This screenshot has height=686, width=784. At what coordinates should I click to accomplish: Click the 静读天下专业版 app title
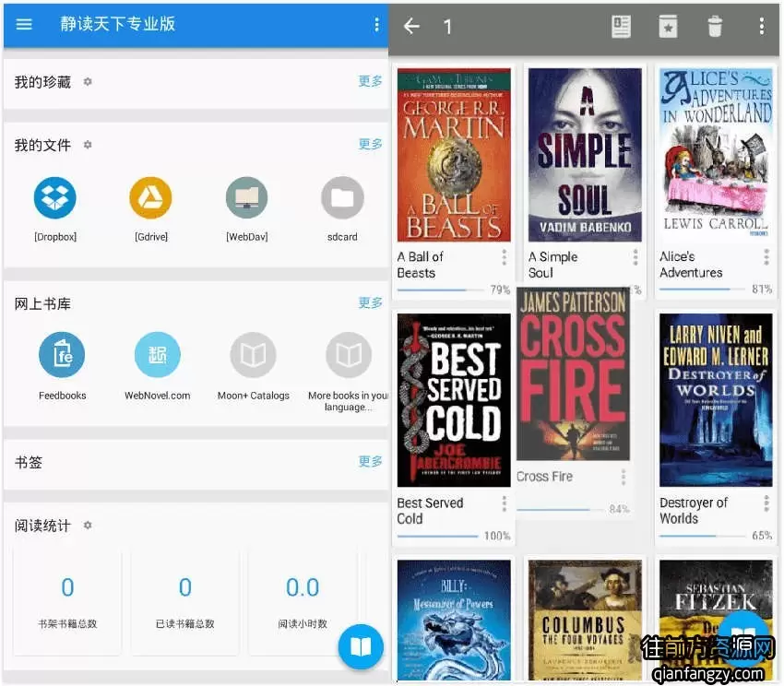117,24
